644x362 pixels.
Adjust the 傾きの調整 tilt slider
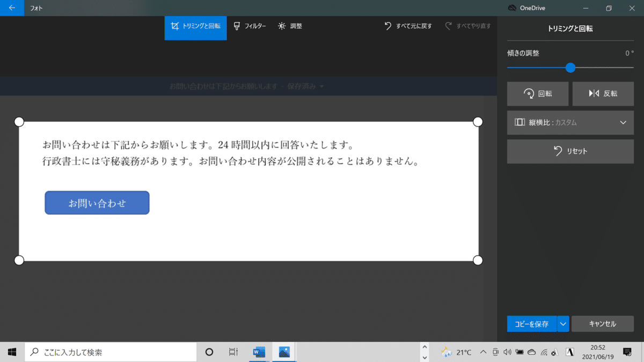pos(570,68)
